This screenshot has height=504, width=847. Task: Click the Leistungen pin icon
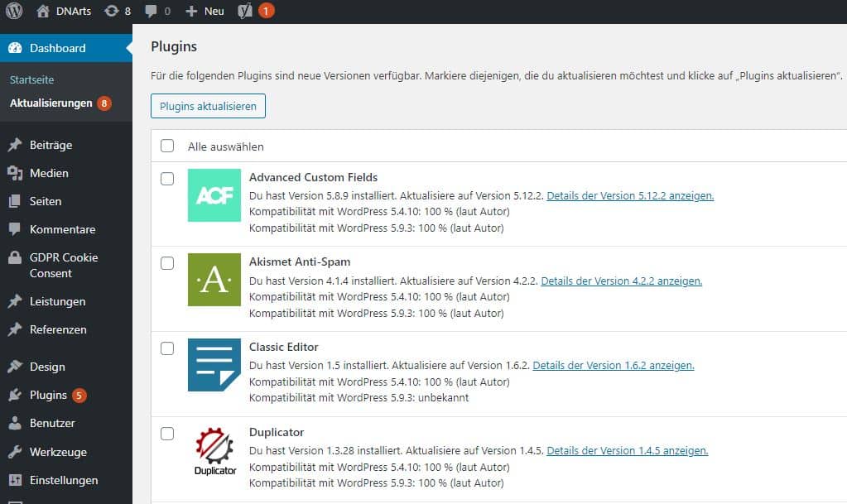point(15,301)
